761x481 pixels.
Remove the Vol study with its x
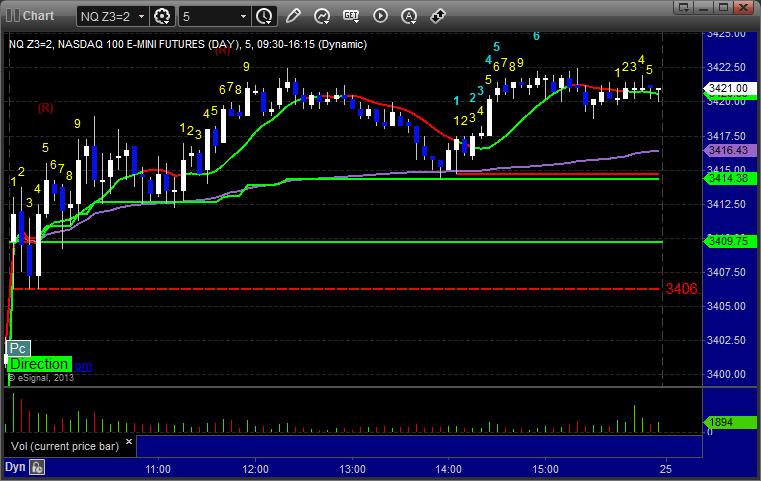tap(129, 442)
